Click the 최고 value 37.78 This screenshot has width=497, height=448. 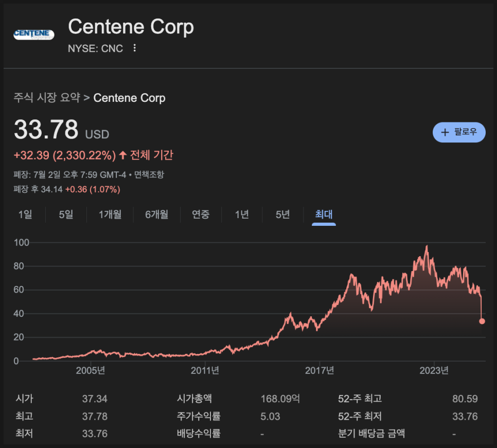click(95, 416)
